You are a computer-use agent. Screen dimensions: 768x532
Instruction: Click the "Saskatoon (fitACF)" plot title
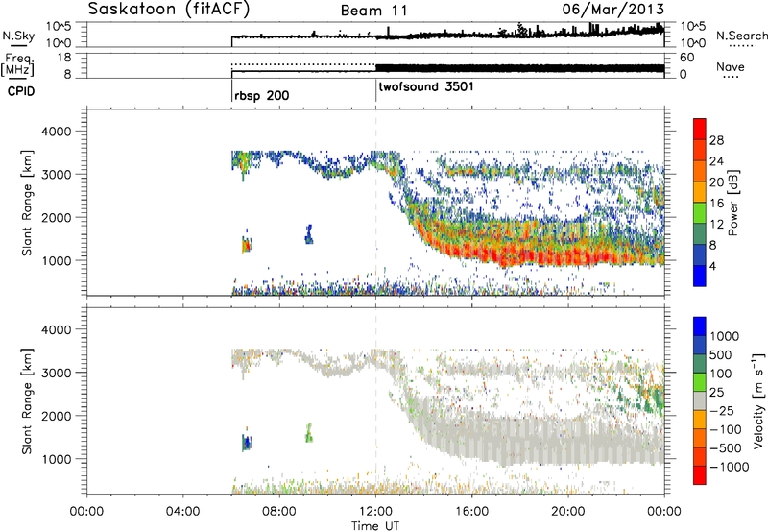click(169, 10)
